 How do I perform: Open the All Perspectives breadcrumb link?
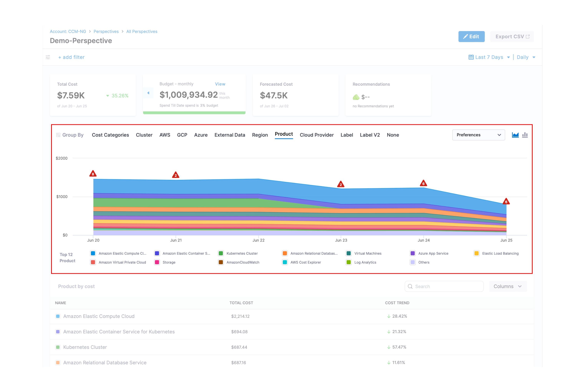142,32
